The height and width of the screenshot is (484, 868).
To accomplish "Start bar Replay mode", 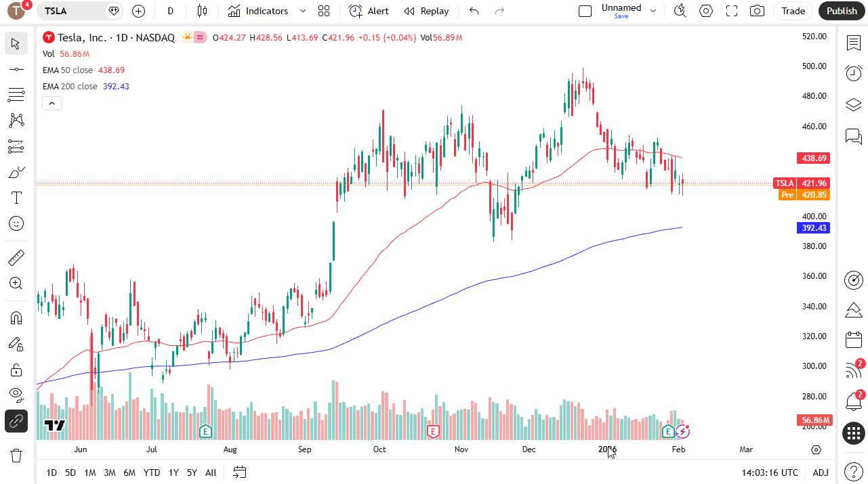I will click(x=426, y=11).
